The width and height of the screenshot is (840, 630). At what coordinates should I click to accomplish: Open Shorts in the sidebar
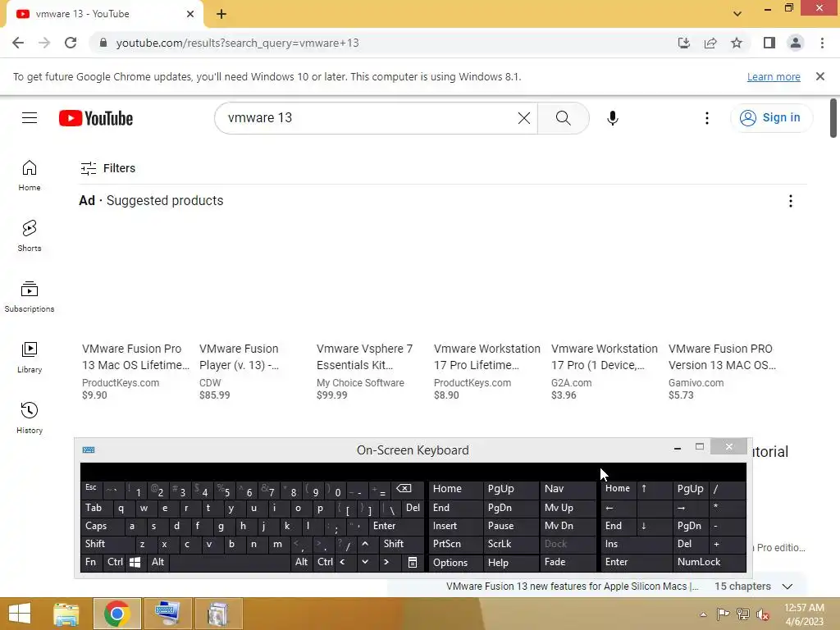click(x=30, y=236)
